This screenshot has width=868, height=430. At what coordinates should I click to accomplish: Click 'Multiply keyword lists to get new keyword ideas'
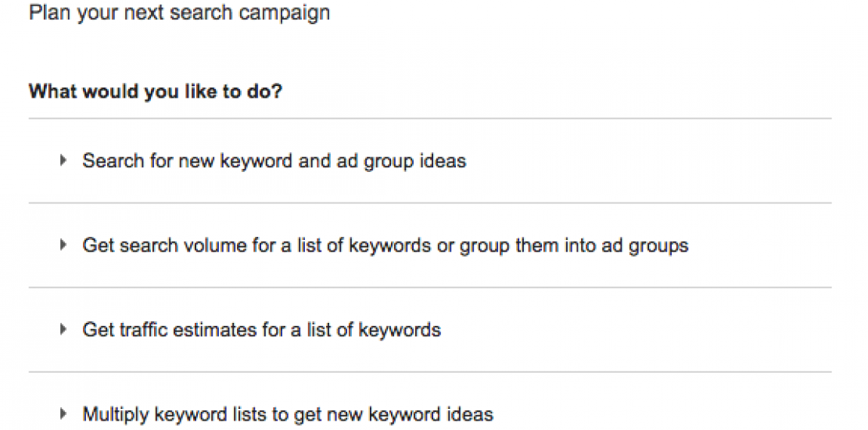pos(288,414)
